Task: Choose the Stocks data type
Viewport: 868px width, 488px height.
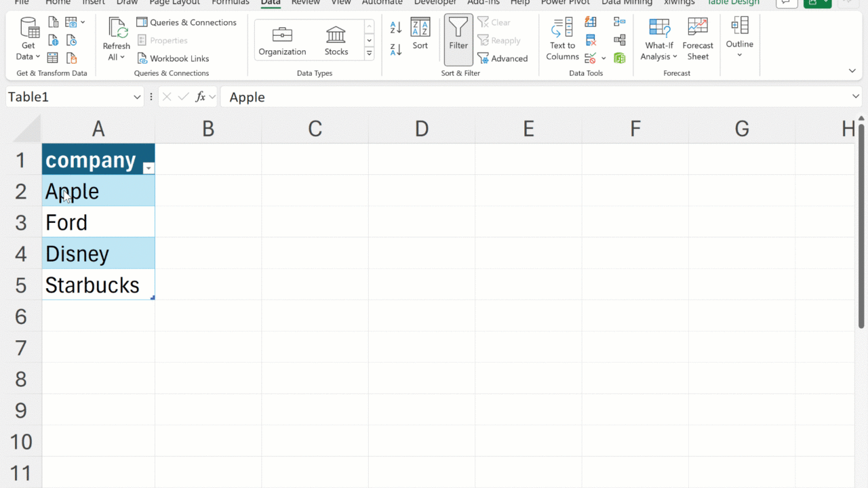Action: point(336,40)
